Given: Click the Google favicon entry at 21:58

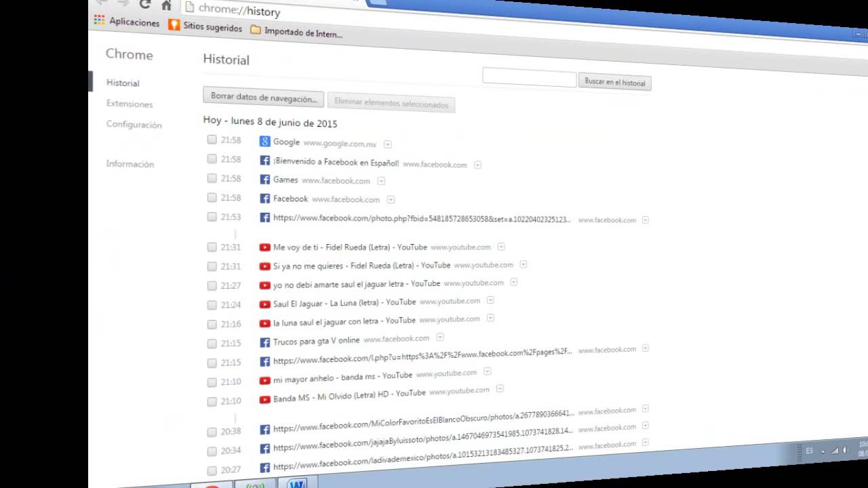Looking at the screenshot, I should coord(265,142).
